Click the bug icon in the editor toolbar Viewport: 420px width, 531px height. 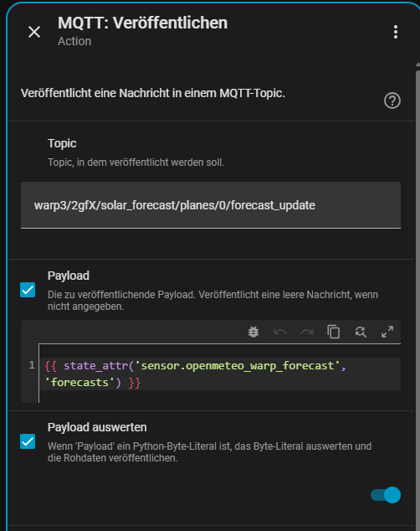(x=254, y=332)
